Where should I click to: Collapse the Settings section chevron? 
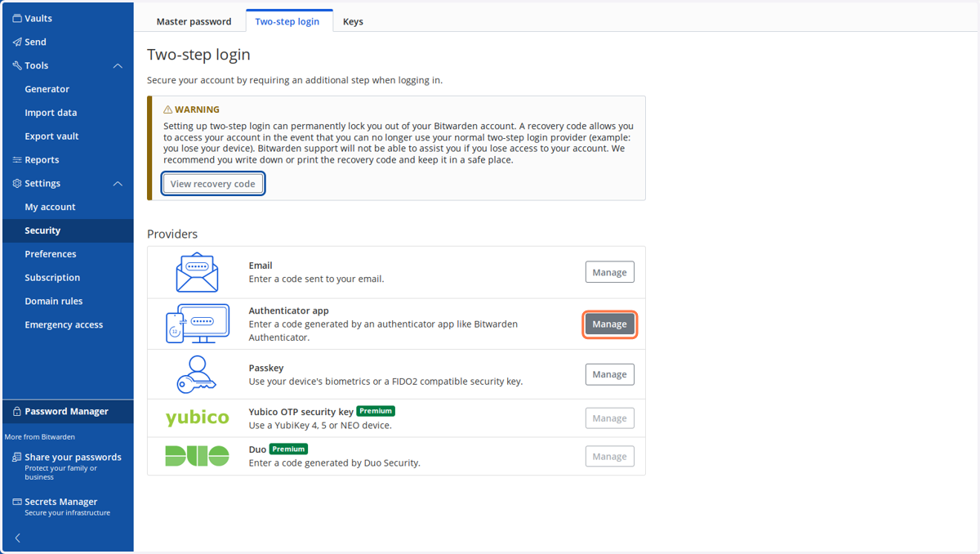tap(118, 184)
